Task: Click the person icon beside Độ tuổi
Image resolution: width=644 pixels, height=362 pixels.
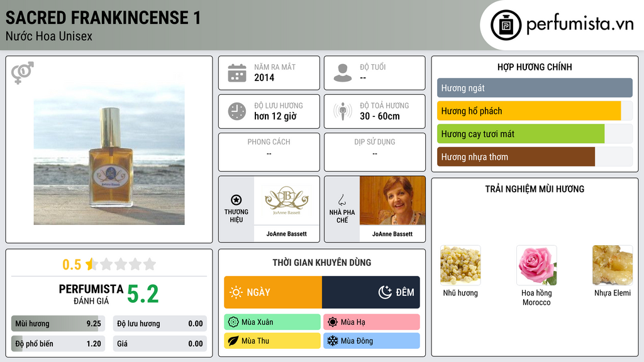Action: [x=343, y=73]
